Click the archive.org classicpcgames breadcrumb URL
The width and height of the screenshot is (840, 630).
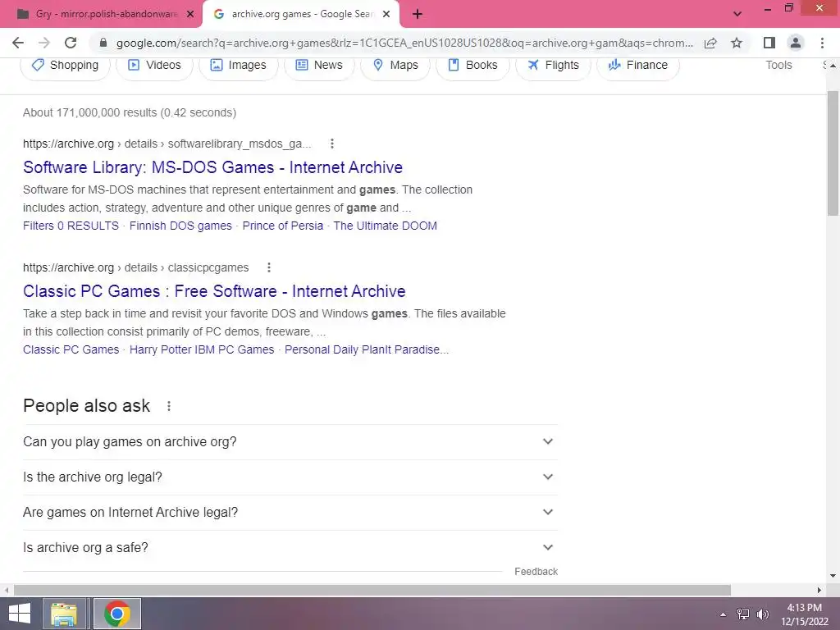(135, 267)
